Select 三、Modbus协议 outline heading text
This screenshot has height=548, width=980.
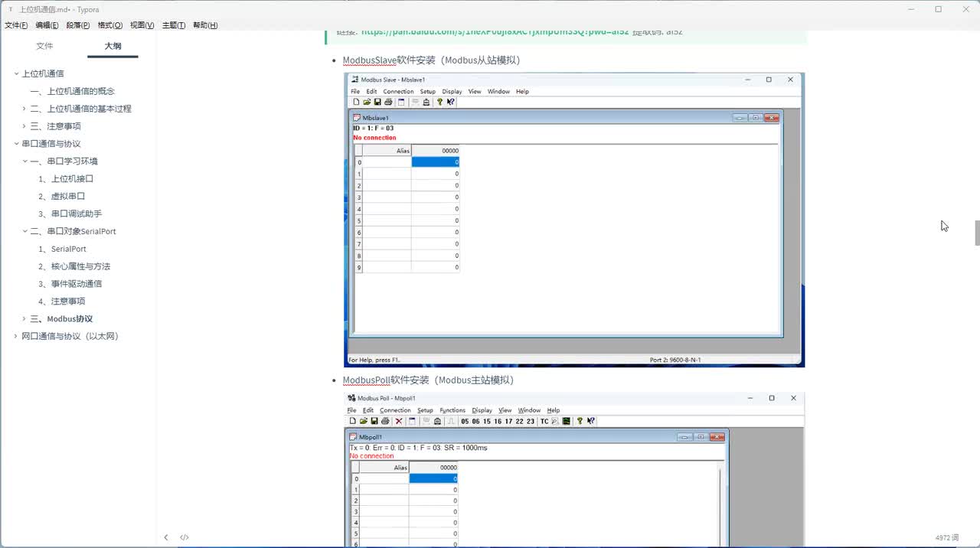[x=61, y=319]
